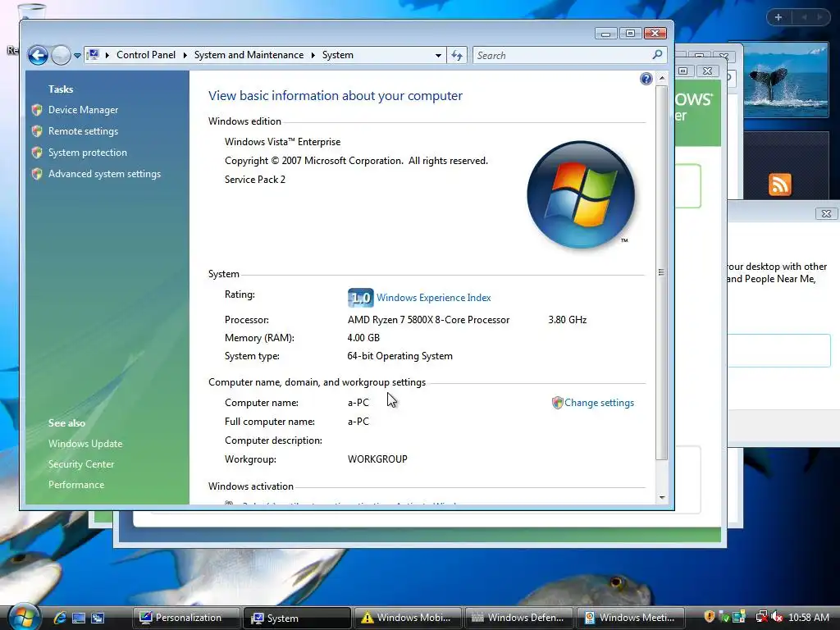Image resolution: width=840 pixels, height=630 pixels.
Task: Select the 4.00 GB memory value
Action: coord(363,338)
